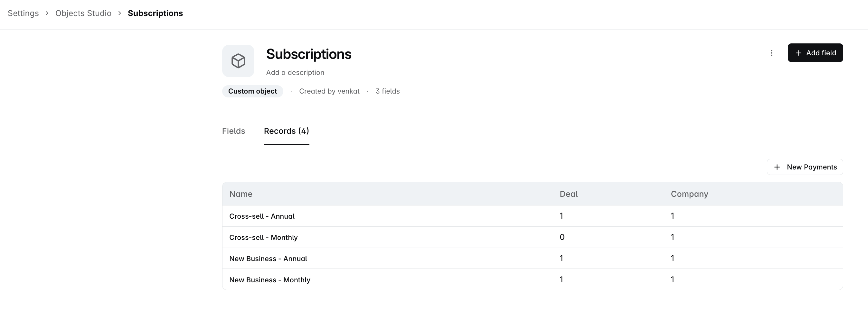Click the Subscriptions breadcrumb item

[155, 13]
